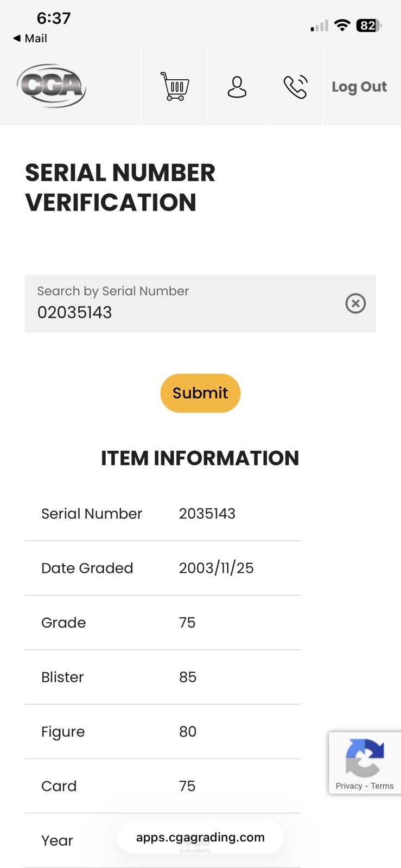Tap the Figure score row
The width and height of the screenshot is (401, 868).
coord(162,732)
